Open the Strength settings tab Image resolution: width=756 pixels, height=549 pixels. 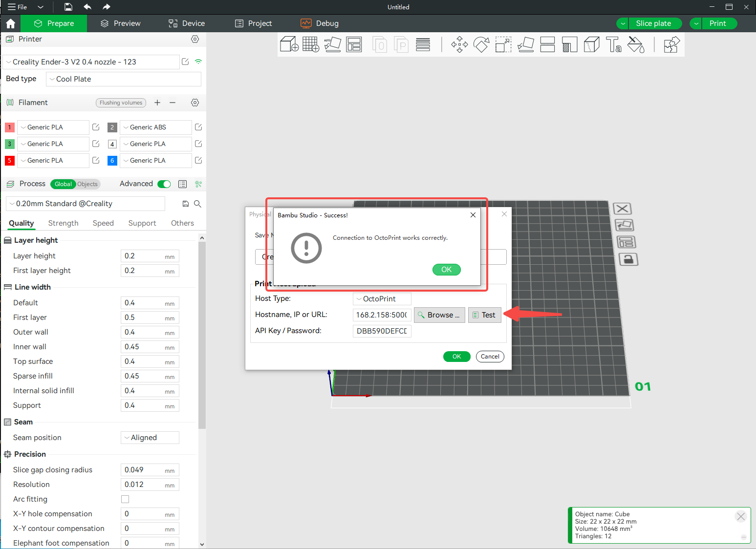[63, 223]
